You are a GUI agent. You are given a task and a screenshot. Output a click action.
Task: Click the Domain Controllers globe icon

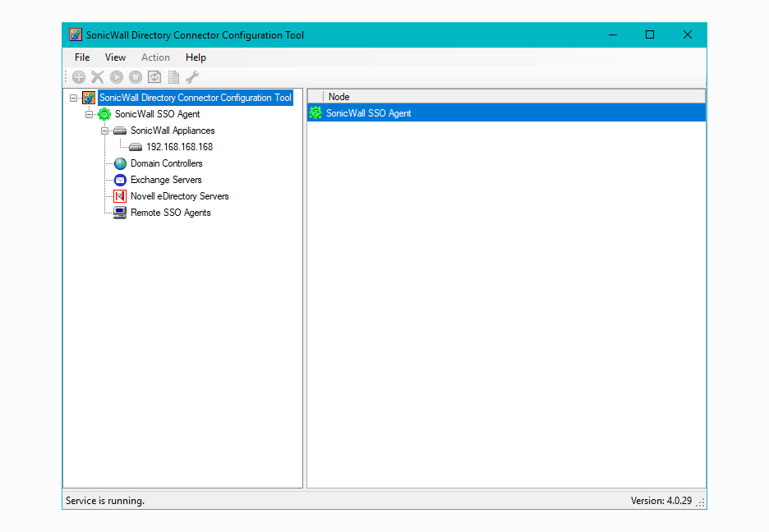[120, 163]
